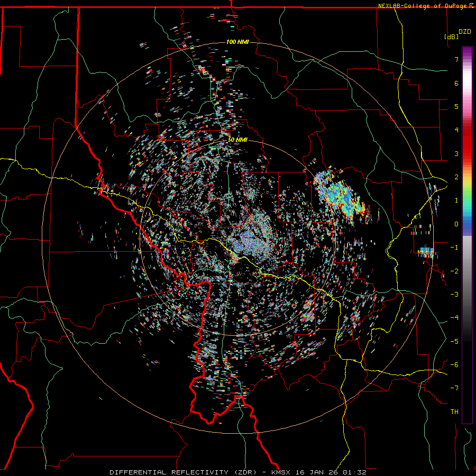
Task: Click the "01:32" timestamp
Action: click(354, 472)
